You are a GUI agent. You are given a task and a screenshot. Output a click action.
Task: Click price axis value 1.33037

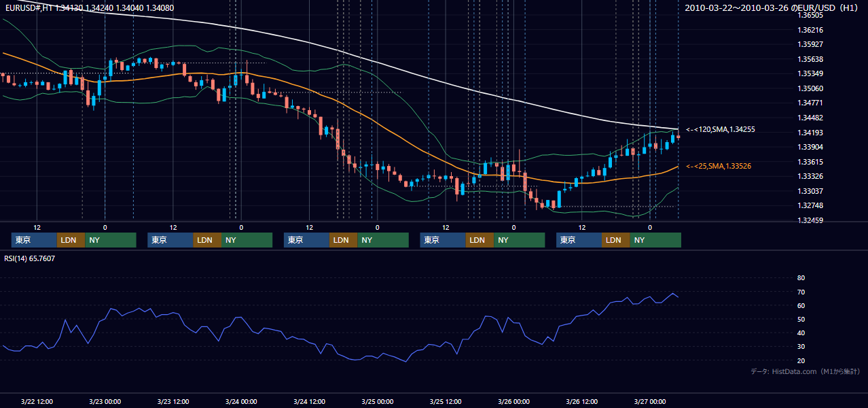click(810, 191)
